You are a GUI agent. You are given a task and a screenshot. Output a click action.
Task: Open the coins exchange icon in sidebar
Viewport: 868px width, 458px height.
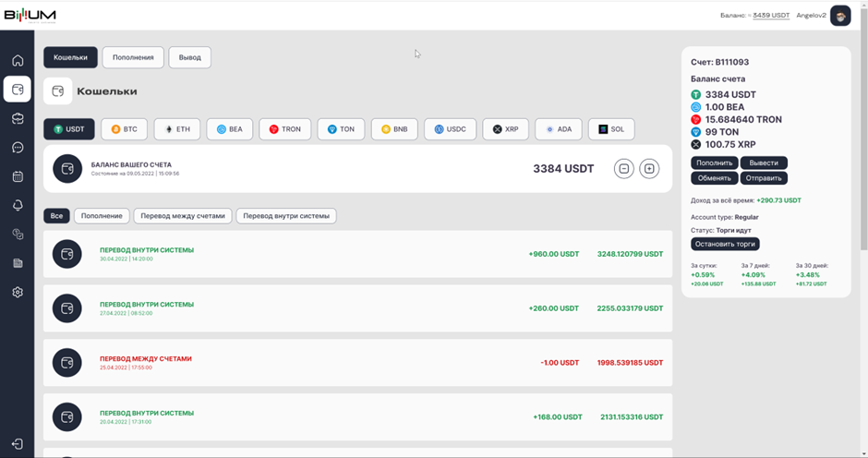pos(18,235)
